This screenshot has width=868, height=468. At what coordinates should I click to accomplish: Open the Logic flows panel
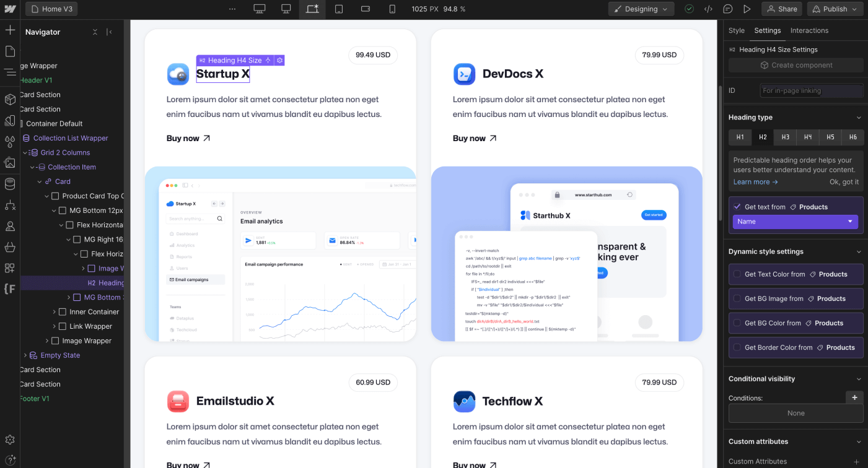click(x=10, y=205)
